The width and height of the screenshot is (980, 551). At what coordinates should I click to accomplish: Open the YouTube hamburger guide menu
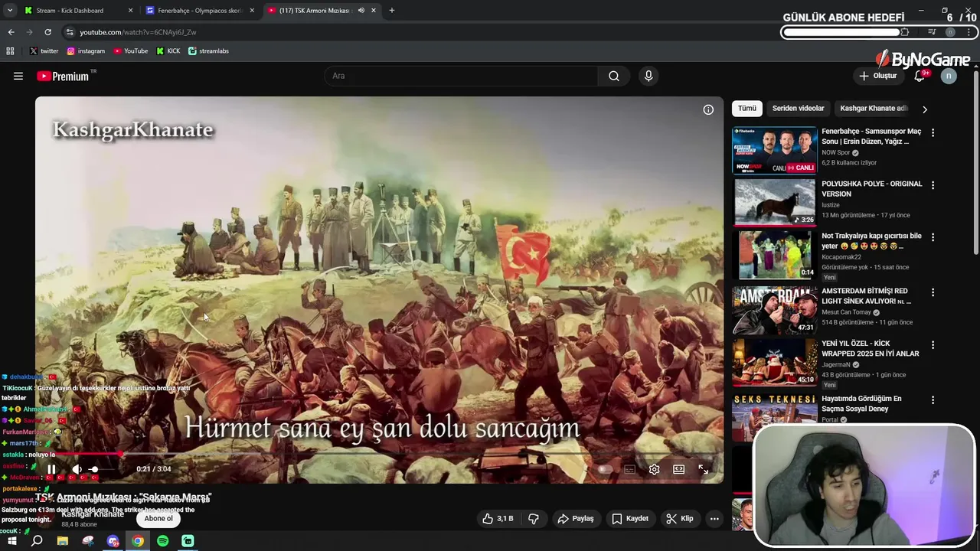pos(18,76)
